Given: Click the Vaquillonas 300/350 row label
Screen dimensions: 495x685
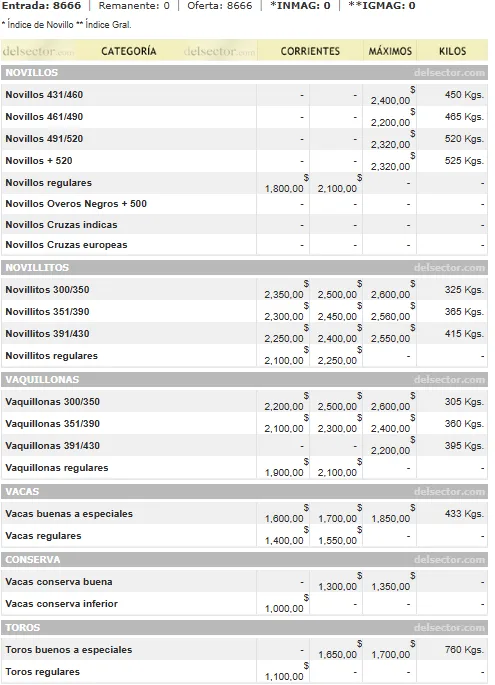Looking at the screenshot, I should coord(52,401).
